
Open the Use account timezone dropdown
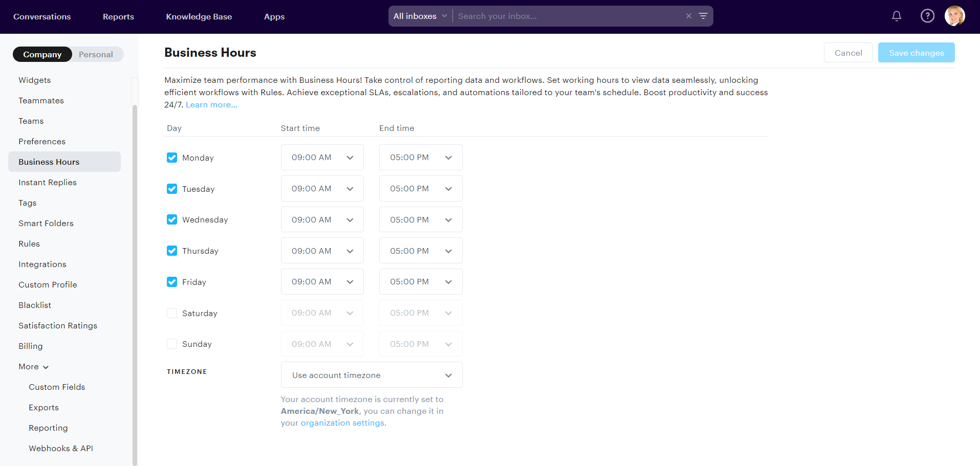pyautogui.click(x=372, y=375)
